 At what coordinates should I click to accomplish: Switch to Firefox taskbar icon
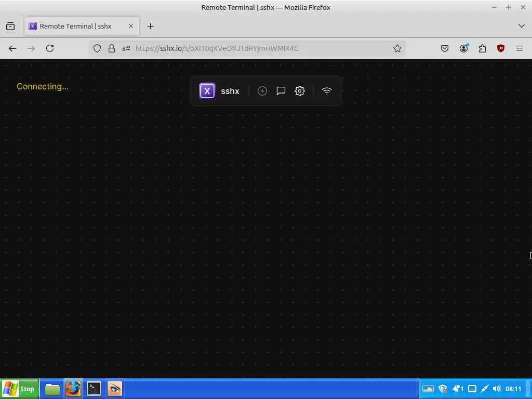73,389
